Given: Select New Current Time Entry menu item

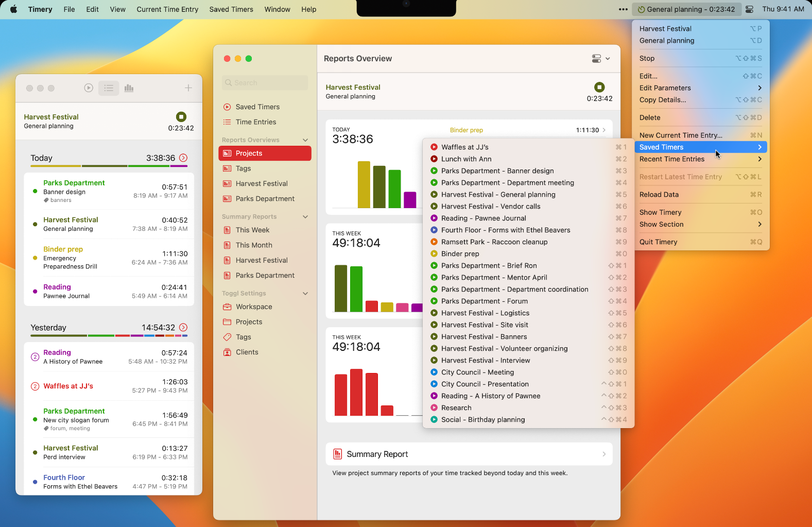Looking at the screenshot, I should 701,135.
